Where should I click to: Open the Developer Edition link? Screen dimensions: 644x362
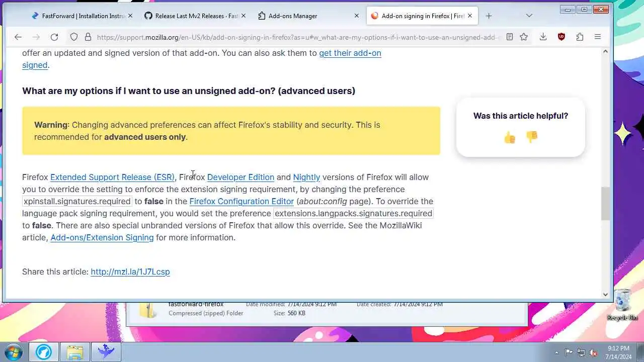click(x=240, y=177)
